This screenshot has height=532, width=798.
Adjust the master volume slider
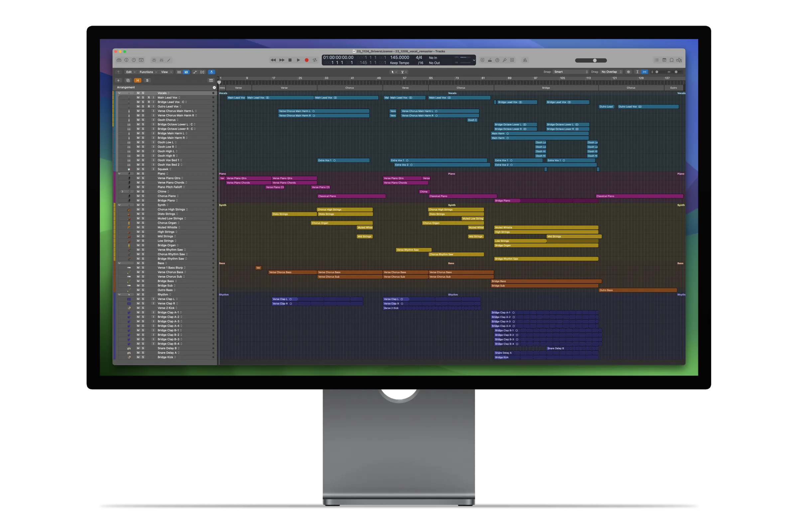click(595, 61)
